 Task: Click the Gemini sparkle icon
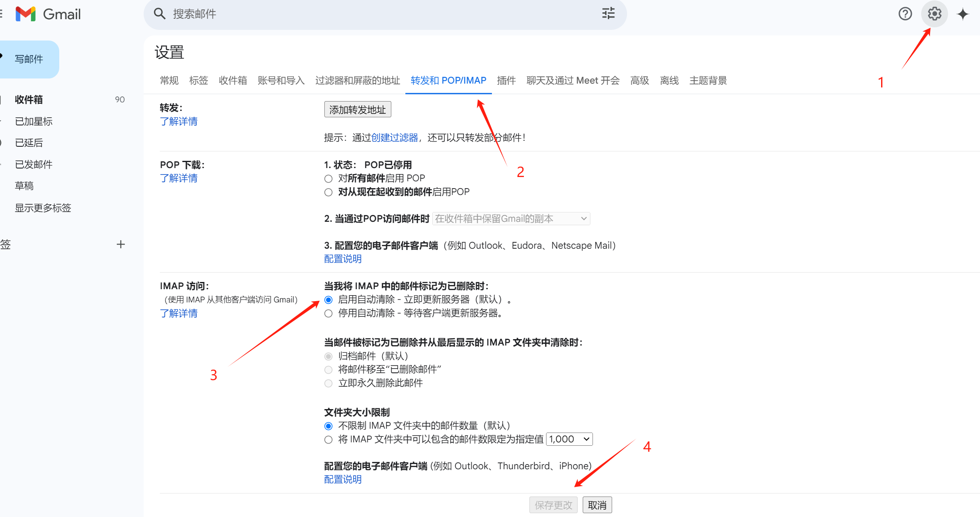pos(963,14)
